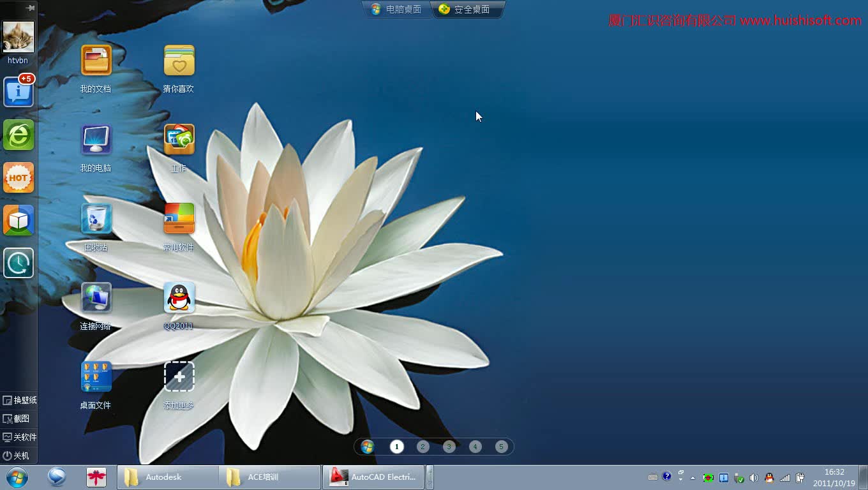Click the HOT sidebar icon
This screenshot has width=868, height=490.
click(19, 178)
